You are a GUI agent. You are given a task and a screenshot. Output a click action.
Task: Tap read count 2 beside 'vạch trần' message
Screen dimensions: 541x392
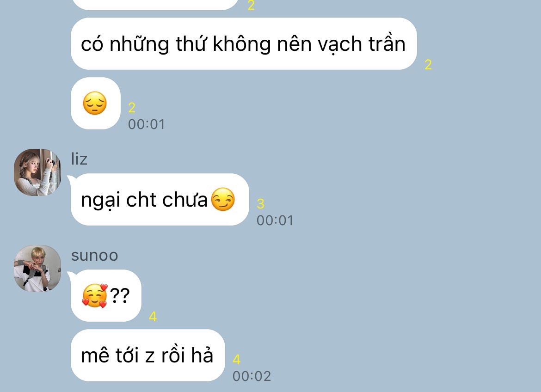click(428, 65)
